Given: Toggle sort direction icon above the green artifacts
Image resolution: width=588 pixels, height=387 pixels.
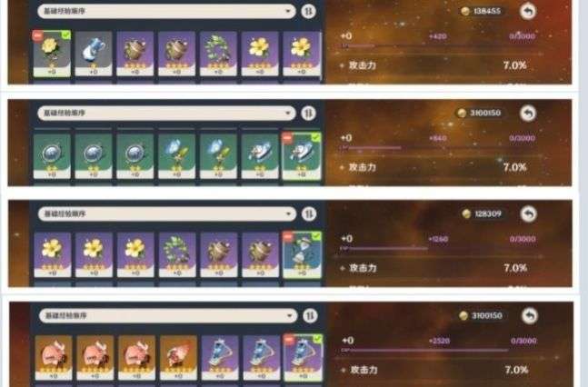Looking at the screenshot, I should [308, 113].
